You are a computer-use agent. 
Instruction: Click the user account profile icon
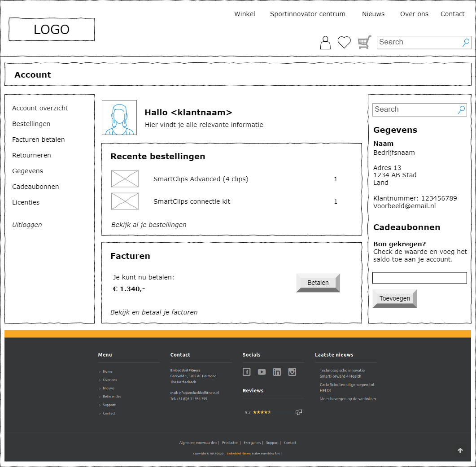(x=325, y=43)
